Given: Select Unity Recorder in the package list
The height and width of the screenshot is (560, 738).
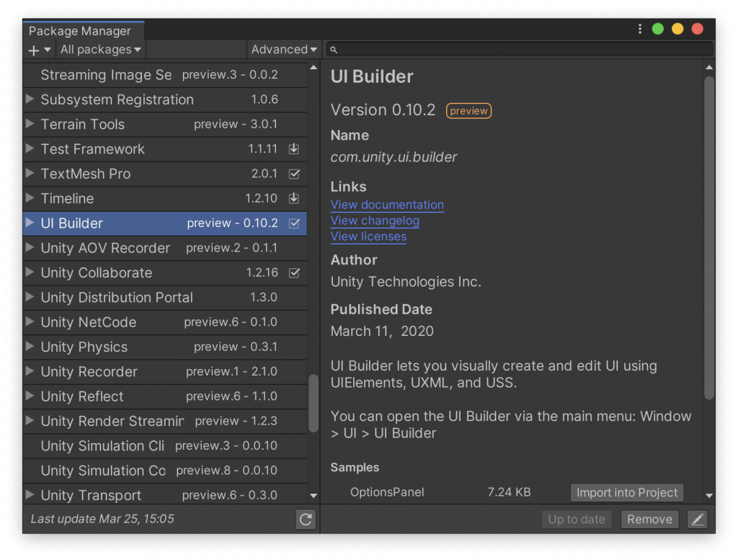Looking at the screenshot, I should coord(94,371).
